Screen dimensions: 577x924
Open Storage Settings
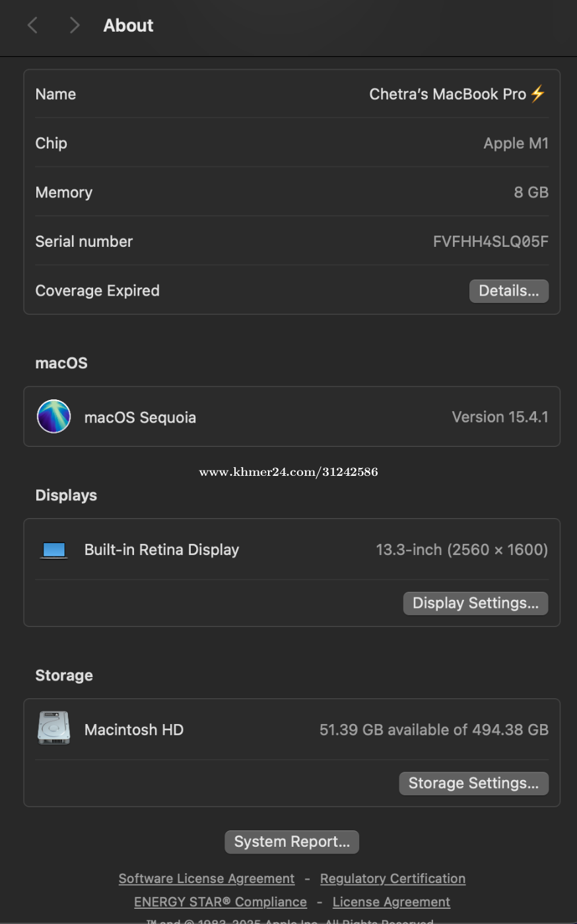click(473, 783)
